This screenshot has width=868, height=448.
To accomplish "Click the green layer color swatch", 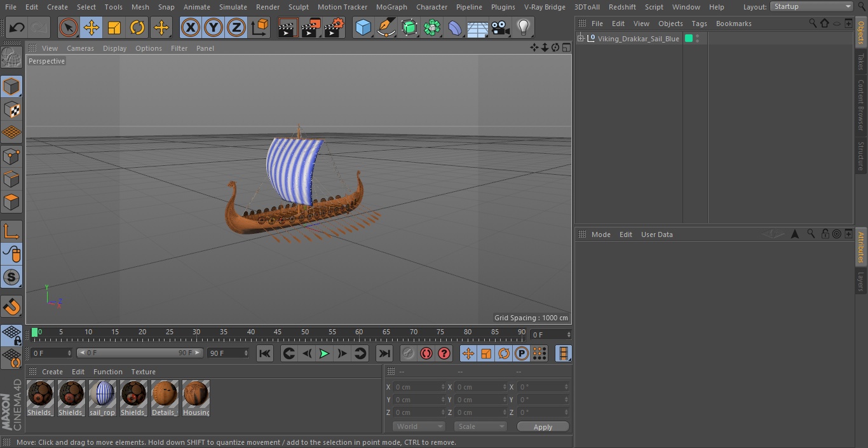I will click(x=689, y=39).
